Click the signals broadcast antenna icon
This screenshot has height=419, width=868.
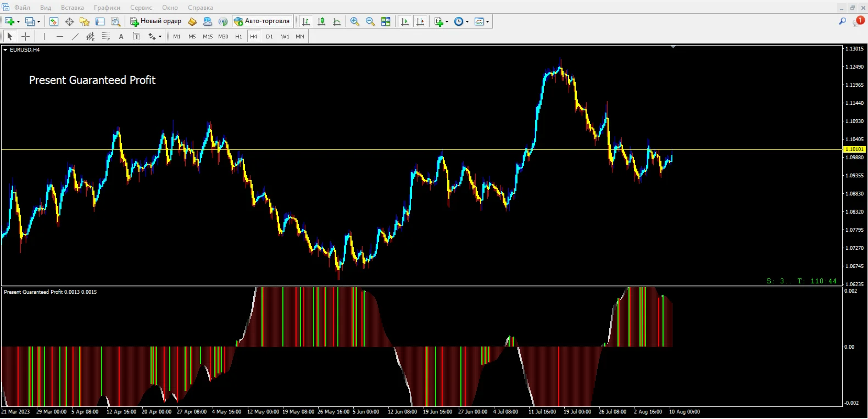click(x=223, y=21)
